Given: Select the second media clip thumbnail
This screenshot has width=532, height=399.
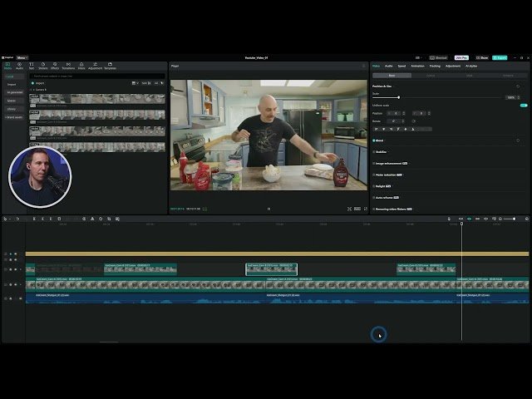Looking at the screenshot, I should 97,115.
